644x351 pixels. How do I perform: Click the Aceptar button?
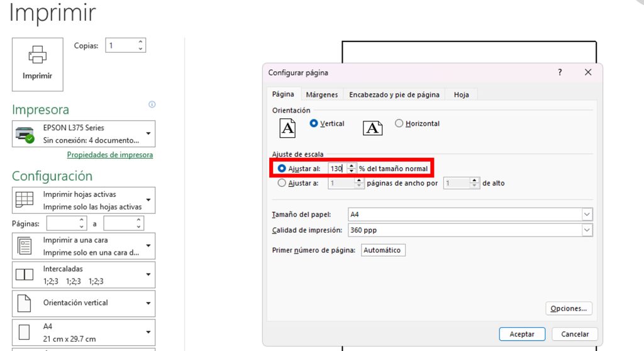522,334
